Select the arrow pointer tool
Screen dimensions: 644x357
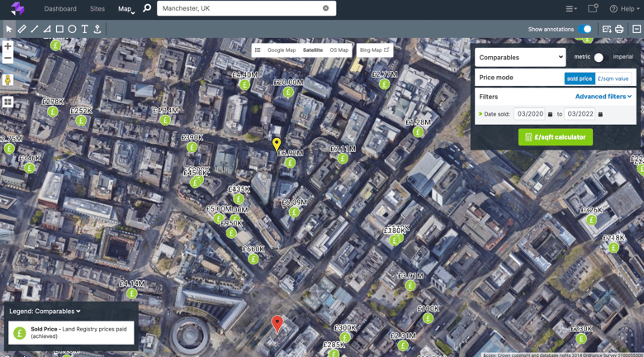coord(9,29)
